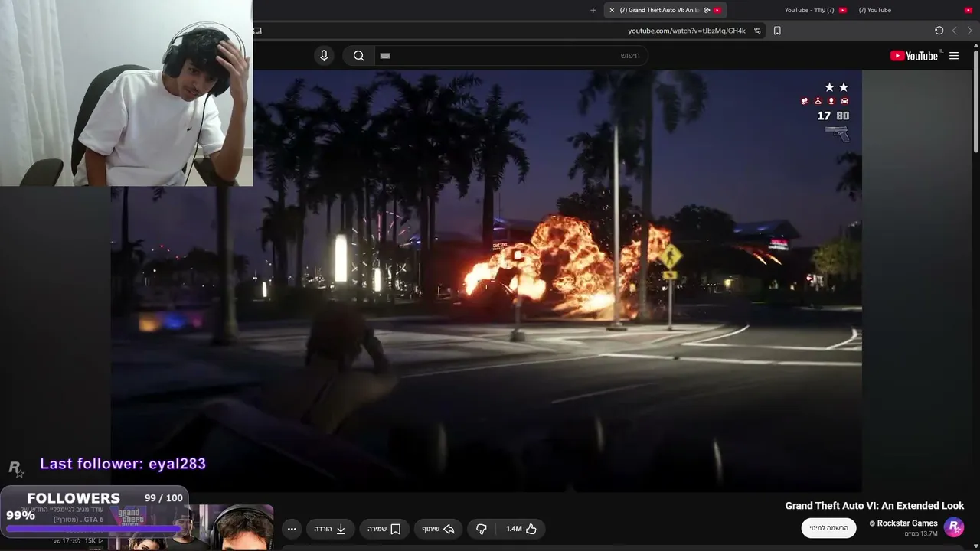
Task: Open the suggested GTA 6 video thumbnail
Action: point(190,527)
